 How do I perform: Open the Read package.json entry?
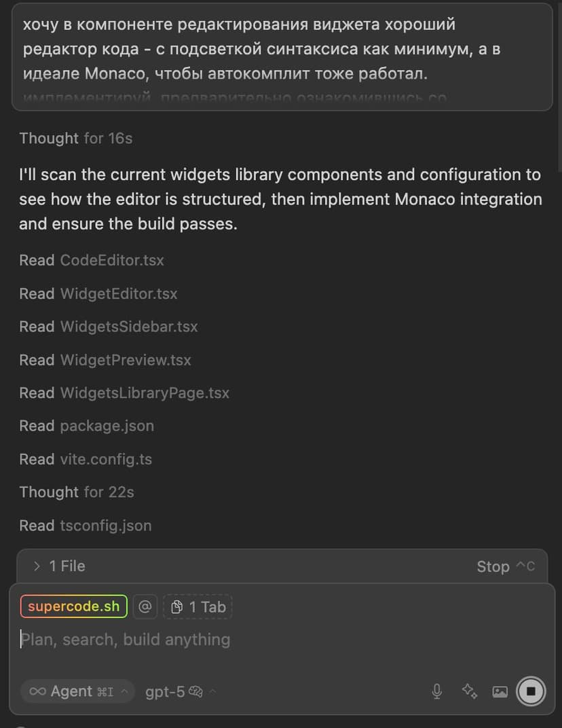[86, 426]
